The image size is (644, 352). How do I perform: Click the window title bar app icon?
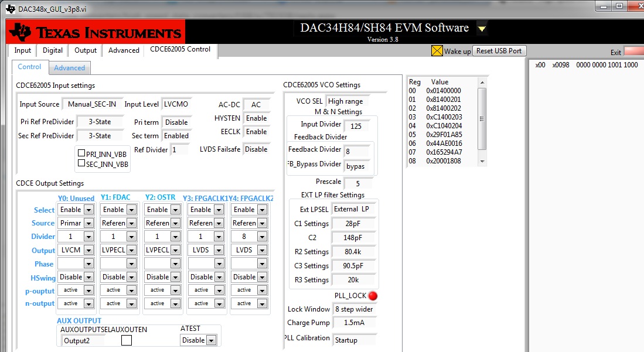pos(11,9)
